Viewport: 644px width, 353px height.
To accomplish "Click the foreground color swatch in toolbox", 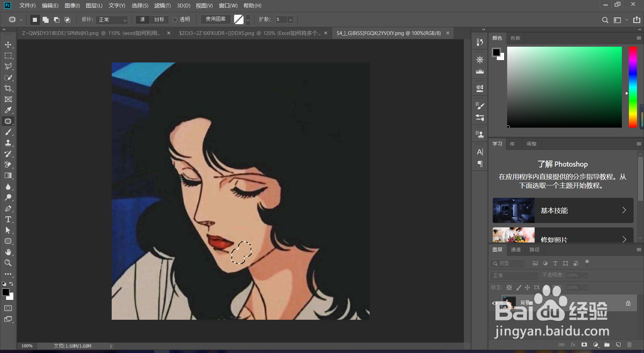I will tap(6, 292).
